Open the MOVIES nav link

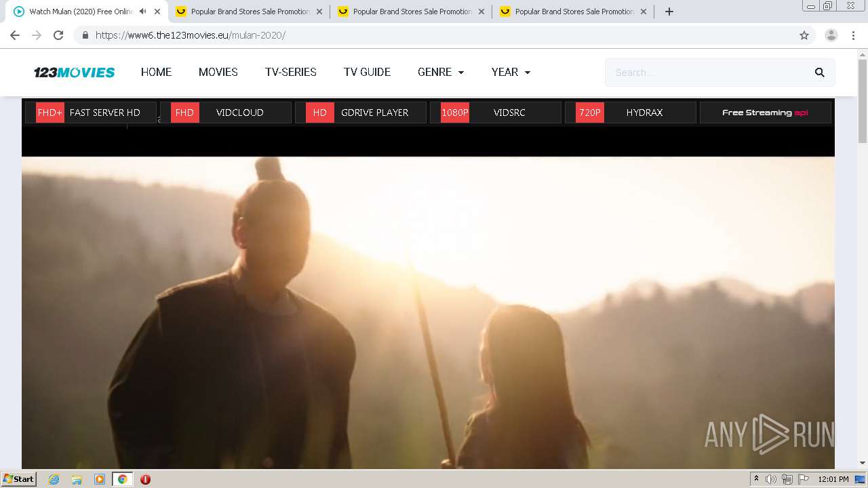[218, 72]
